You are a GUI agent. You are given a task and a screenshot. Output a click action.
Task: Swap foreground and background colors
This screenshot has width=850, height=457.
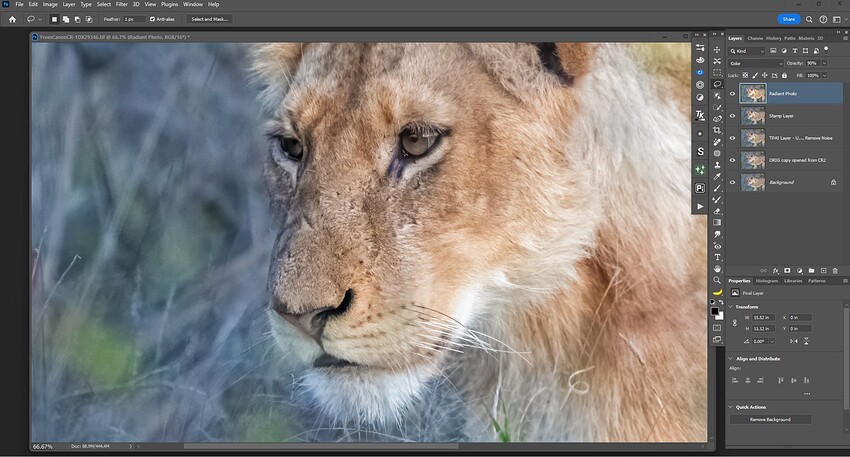coord(721,302)
